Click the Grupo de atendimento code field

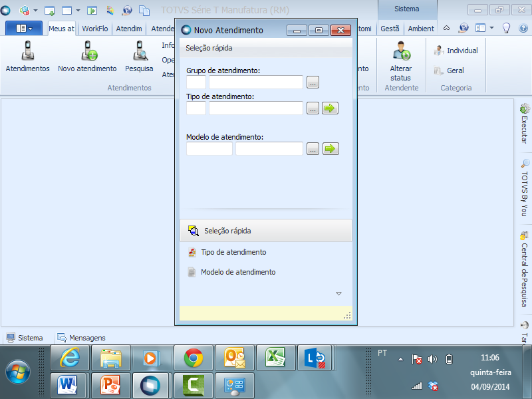(196, 82)
